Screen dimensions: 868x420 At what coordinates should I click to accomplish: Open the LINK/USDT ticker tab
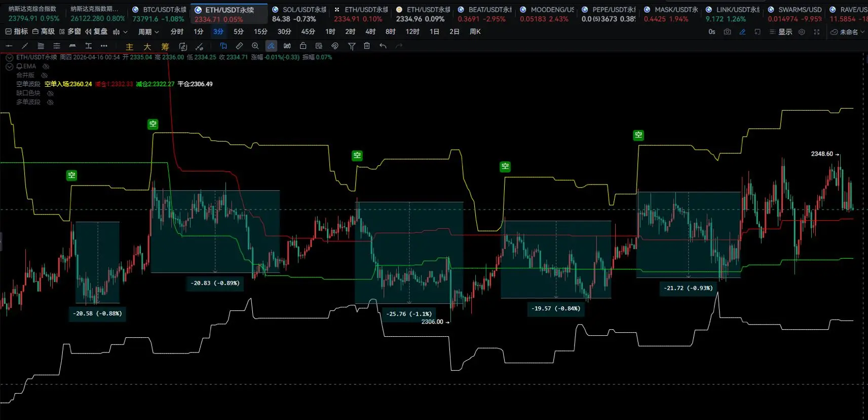pos(732,14)
